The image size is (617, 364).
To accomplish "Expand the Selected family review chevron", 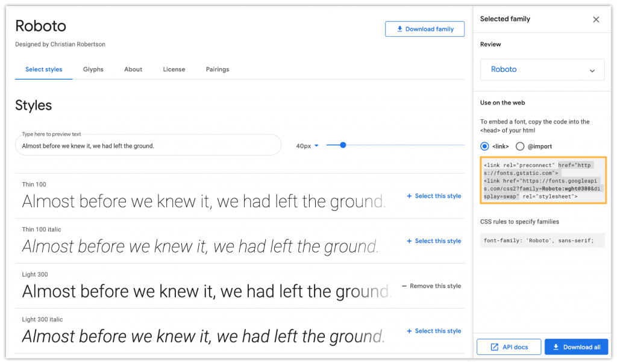I will click(x=594, y=69).
